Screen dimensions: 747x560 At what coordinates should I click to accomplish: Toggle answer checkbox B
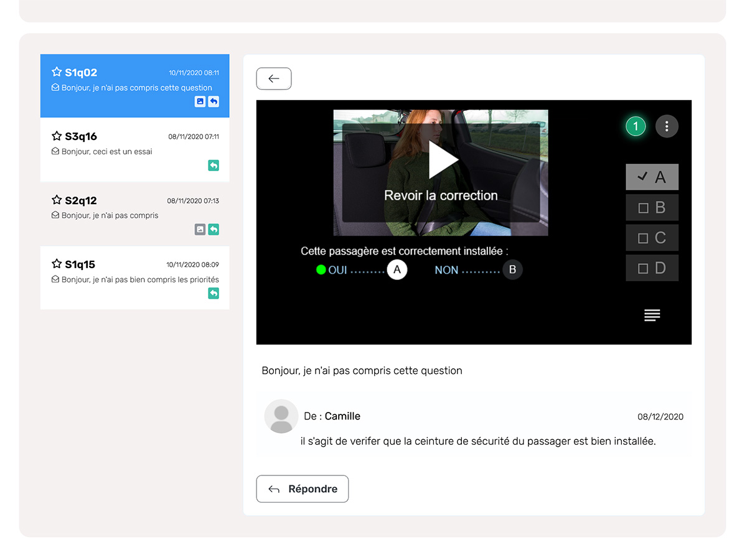(652, 207)
